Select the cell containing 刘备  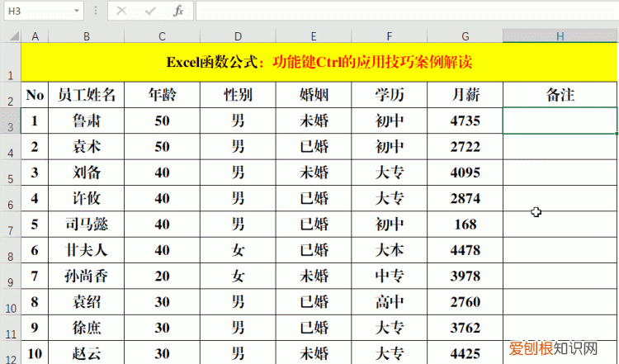[87, 173]
